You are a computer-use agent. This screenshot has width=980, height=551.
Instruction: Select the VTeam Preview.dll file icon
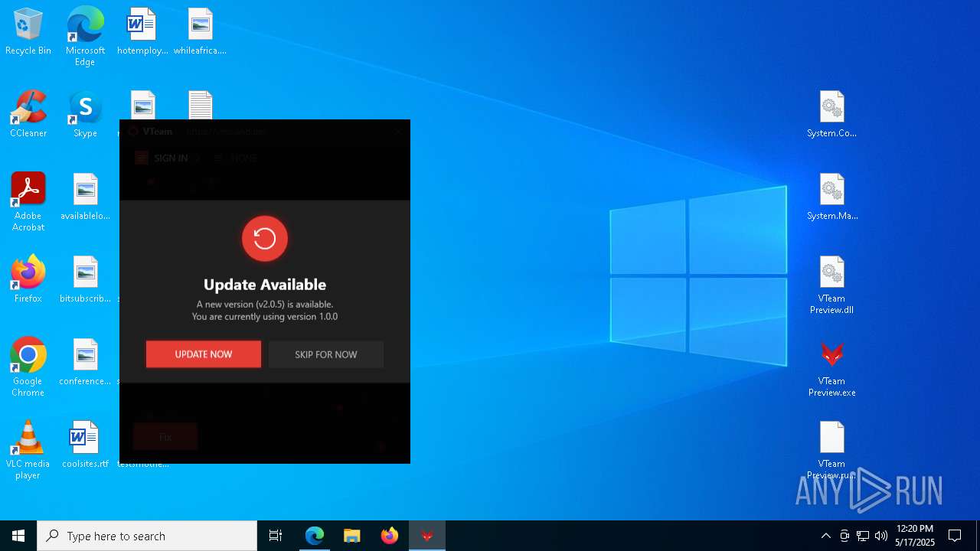831,285
